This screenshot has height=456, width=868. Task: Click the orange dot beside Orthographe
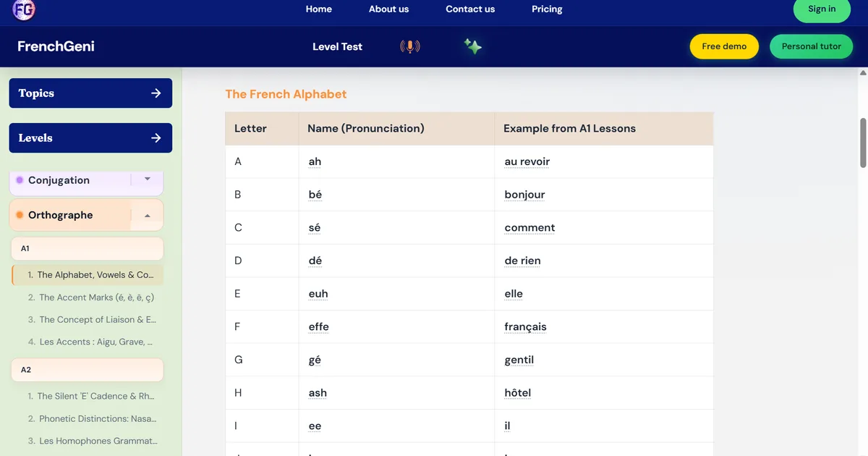(20, 215)
